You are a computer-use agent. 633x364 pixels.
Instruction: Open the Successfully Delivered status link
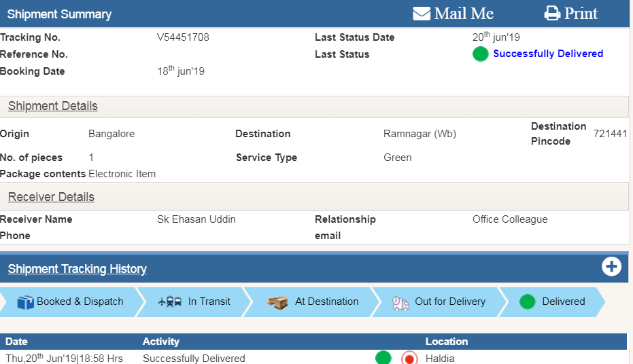(547, 54)
